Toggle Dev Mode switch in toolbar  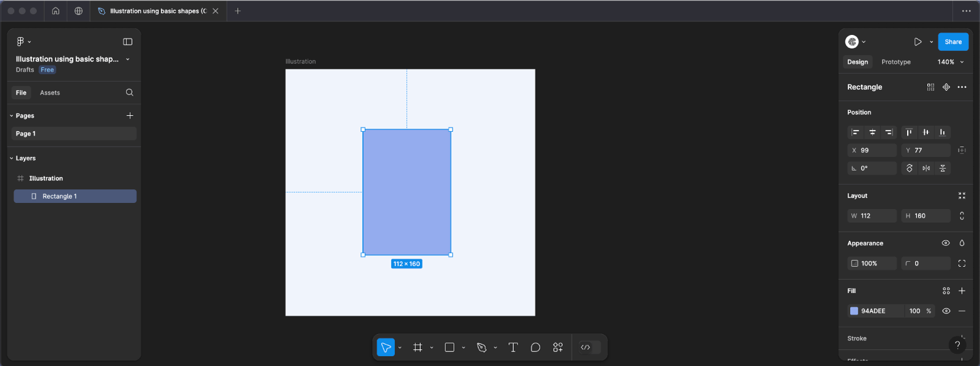pyautogui.click(x=586, y=348)
